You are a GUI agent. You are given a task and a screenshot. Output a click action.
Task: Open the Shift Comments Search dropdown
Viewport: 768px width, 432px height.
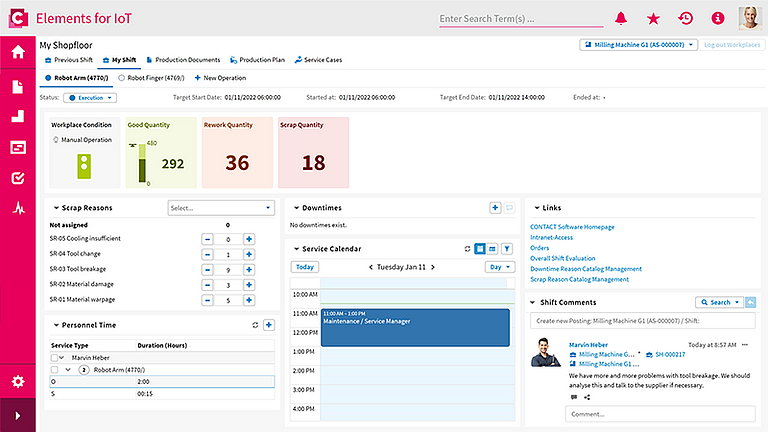point(719,302)
